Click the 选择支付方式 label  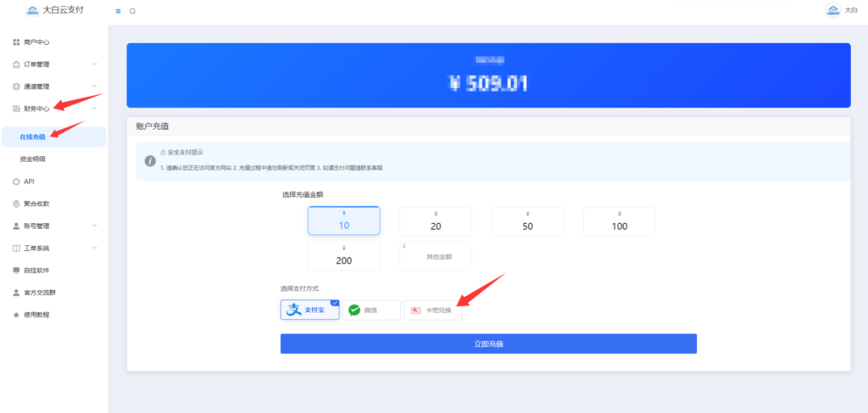(x=299, y=288)
